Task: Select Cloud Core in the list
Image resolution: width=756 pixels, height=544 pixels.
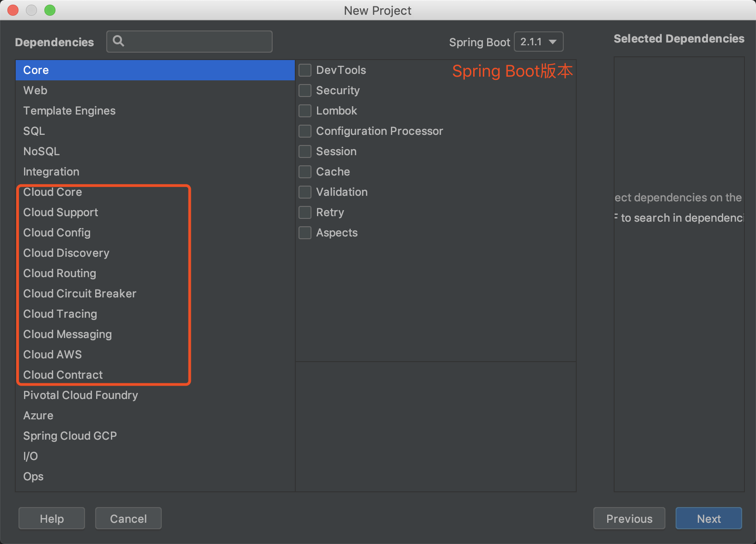Action: [155, 192]
